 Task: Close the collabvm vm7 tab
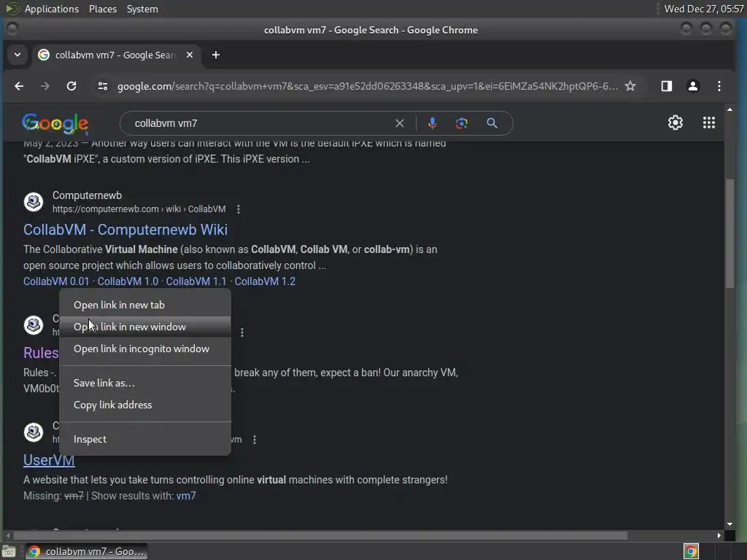(190, 55)
